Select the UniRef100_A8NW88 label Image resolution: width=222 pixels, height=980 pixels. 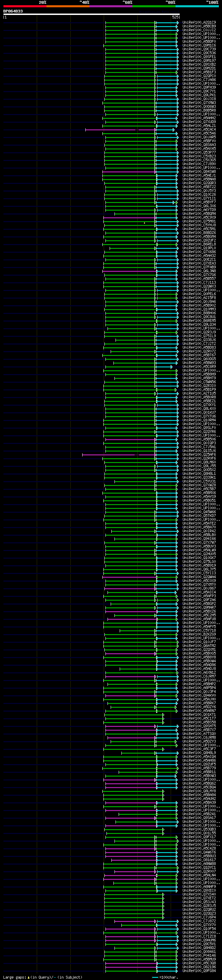tap(199, 864)
